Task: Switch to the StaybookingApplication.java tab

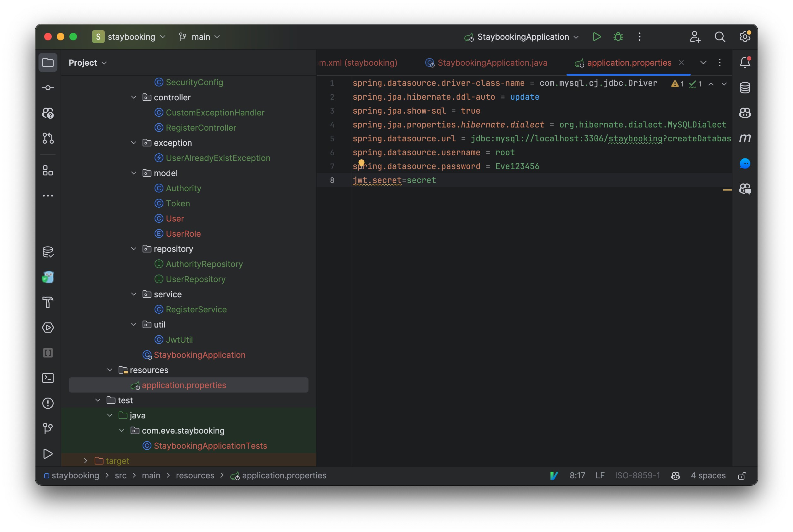Action: 491,62
